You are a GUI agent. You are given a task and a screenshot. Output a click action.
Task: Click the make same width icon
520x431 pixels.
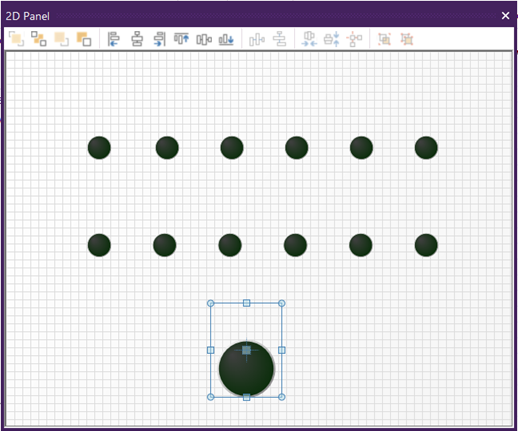[309, 39]
